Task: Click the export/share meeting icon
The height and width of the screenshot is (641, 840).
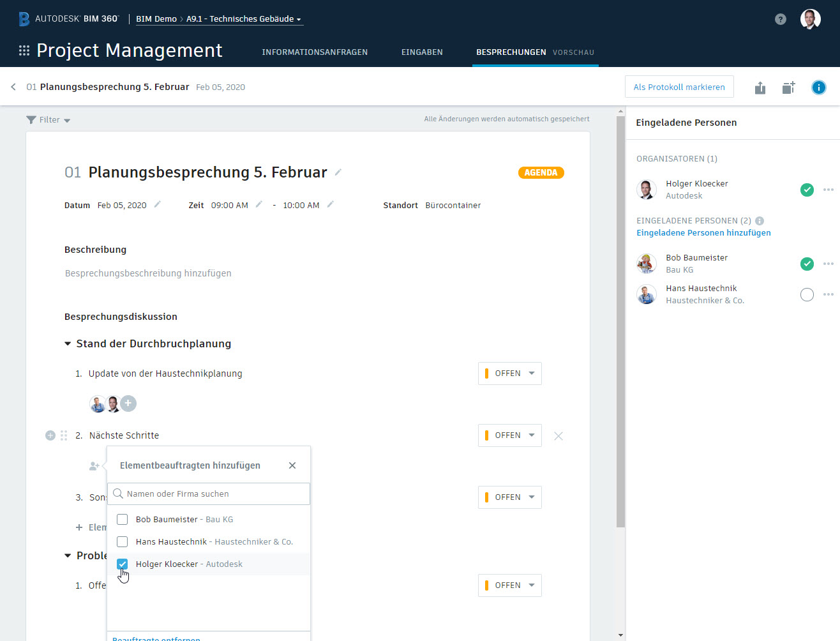Action: [760, 87]
